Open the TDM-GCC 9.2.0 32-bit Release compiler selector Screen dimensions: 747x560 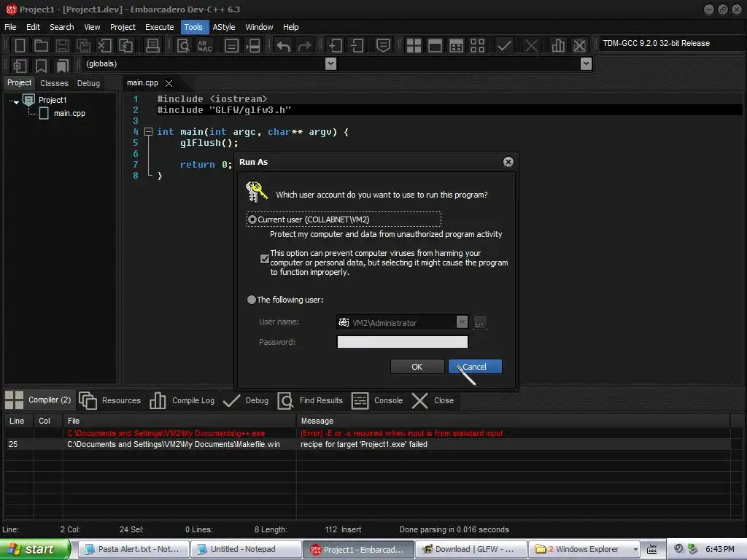click(672, 43)
